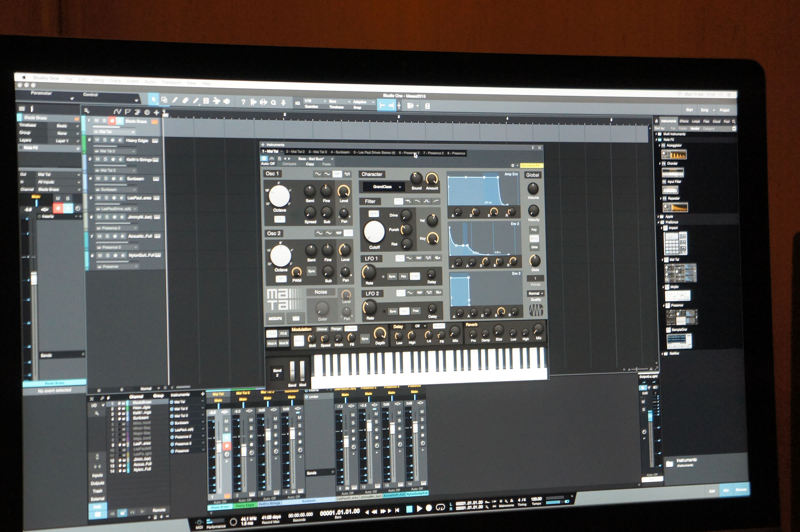Viewport: 800px width, 532px height.
Task: Click the question mark help icon
Action: tap(243, 102)
